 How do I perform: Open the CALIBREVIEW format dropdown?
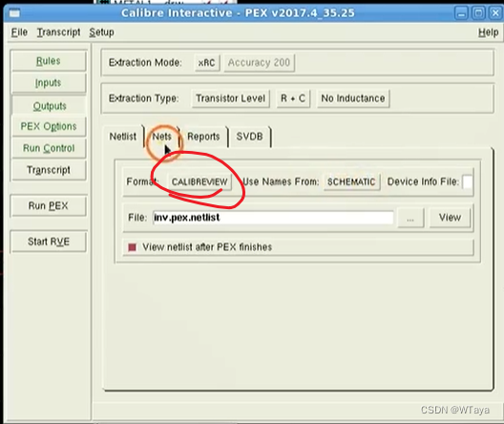click(199, 182)
